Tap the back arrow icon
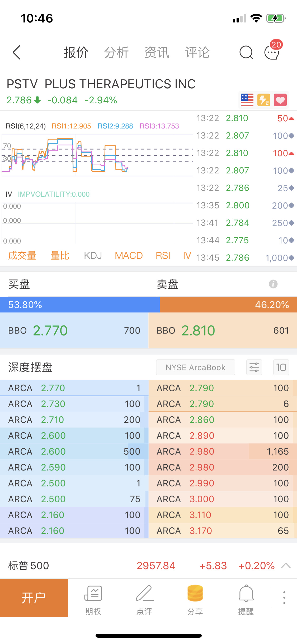The width and height of the screenshot is (297, 644). 17,52
